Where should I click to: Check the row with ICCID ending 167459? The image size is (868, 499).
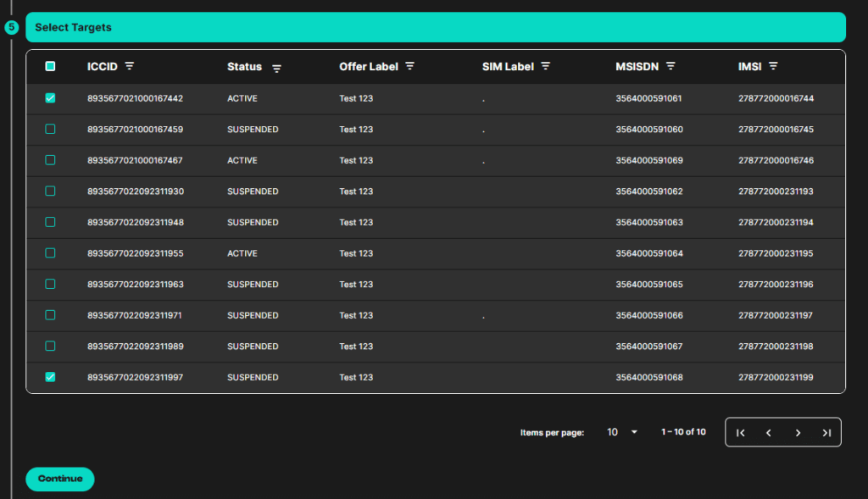point(50,130)
